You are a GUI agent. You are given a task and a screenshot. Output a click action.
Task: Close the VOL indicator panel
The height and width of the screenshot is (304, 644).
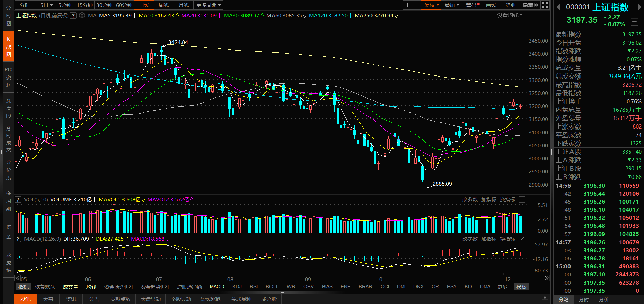(522, 200)
